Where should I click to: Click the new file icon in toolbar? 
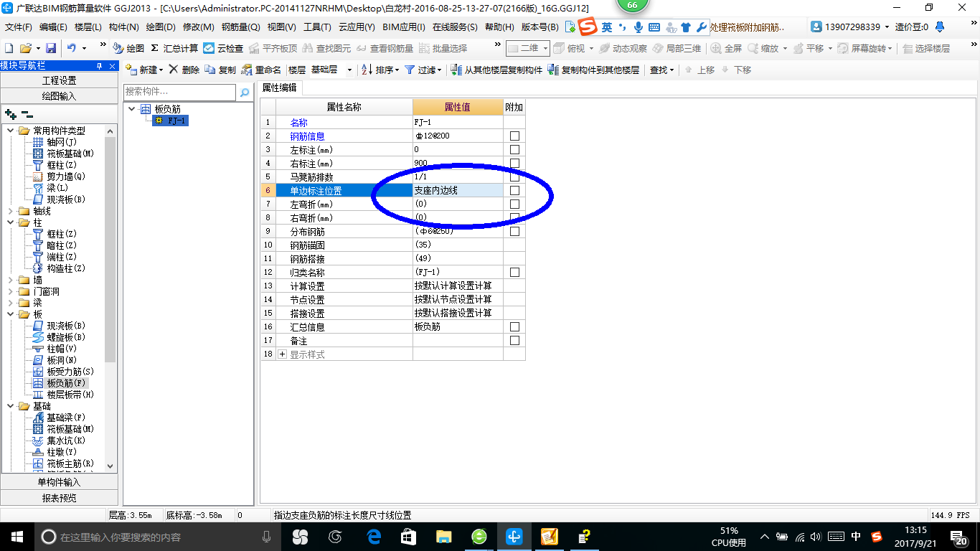(x=9, y=48)
